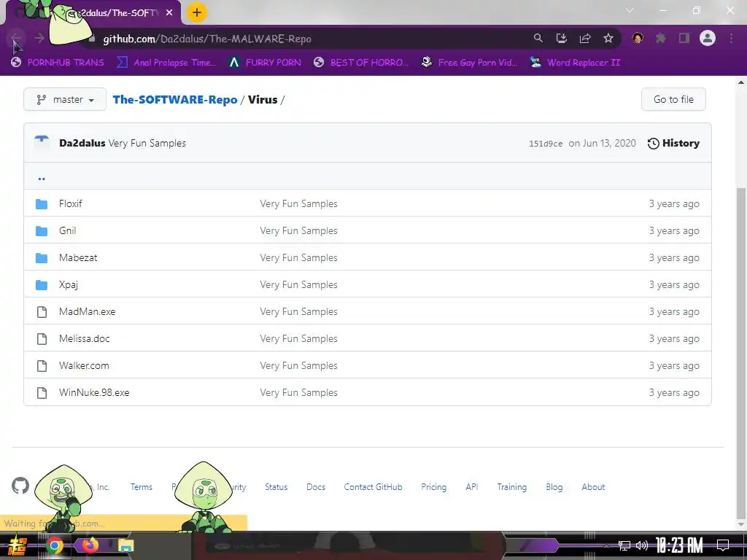The width and height of the screenshot is (747, 560).
Task: Open the Gnil folder
Action: (68, 231)
